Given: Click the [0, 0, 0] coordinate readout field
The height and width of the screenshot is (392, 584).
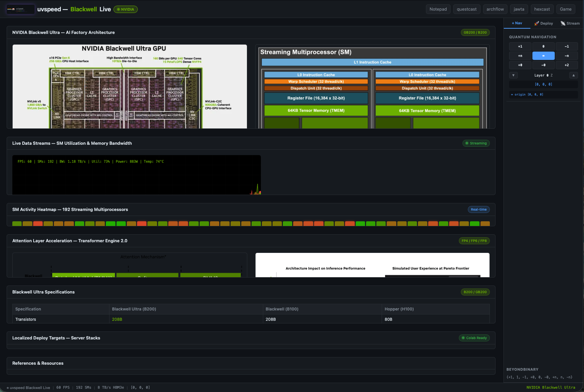Looking at the screenshot, I should coord(543,84).
